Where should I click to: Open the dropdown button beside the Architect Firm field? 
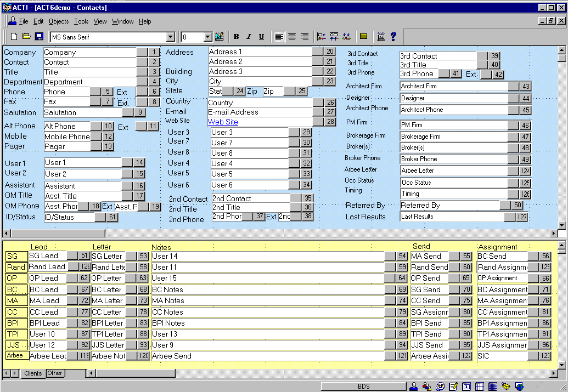[514, 86]
